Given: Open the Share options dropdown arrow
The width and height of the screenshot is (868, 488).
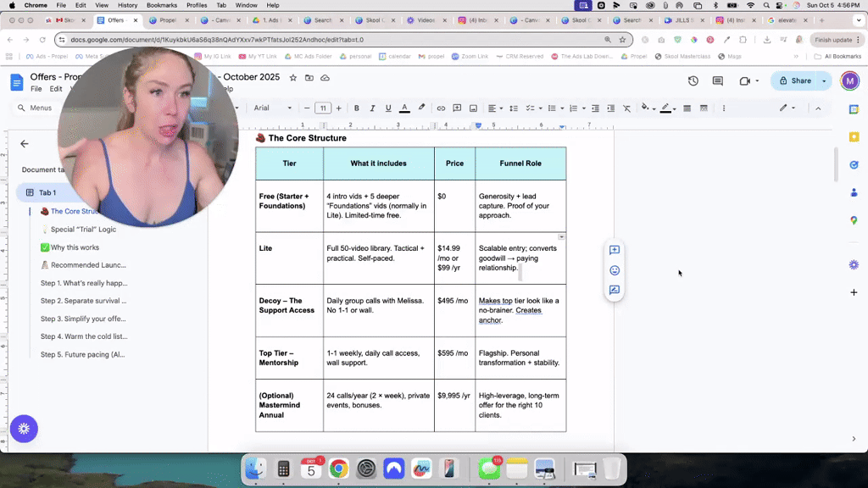Looking at the screenshot, I should [x=824, y=80].
